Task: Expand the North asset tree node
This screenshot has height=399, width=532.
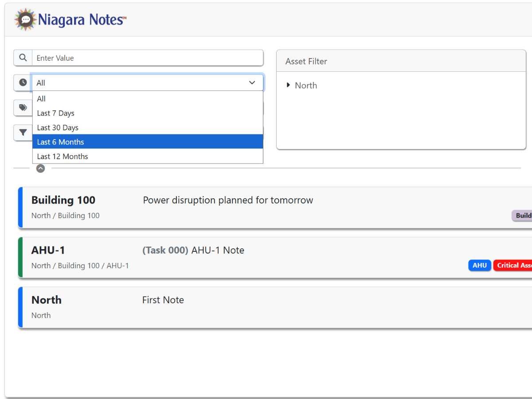Action: 289,85
